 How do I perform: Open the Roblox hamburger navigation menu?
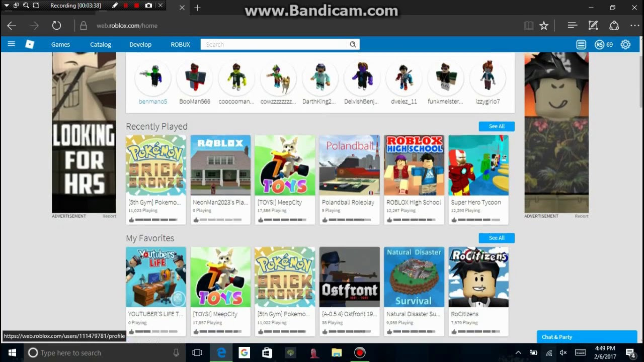click(x=11, y=44)
